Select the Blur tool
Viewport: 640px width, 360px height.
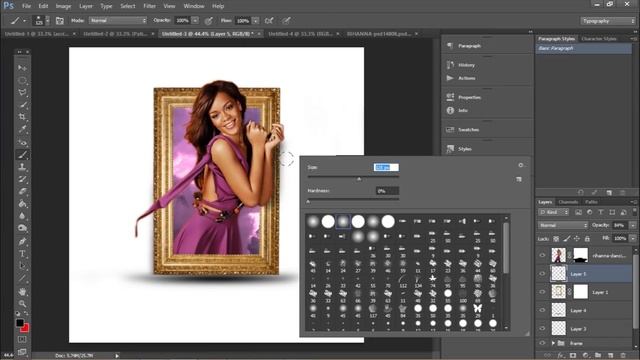click(x=22, y=216)
